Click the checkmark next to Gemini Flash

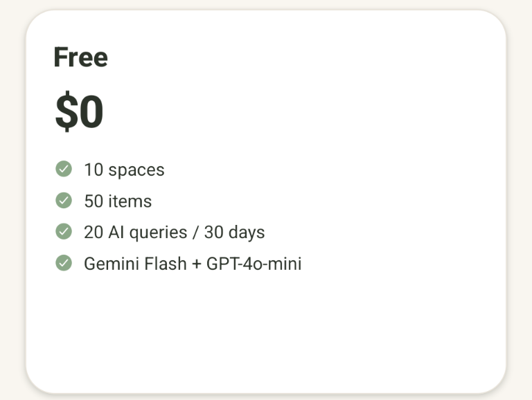point(64,263)
